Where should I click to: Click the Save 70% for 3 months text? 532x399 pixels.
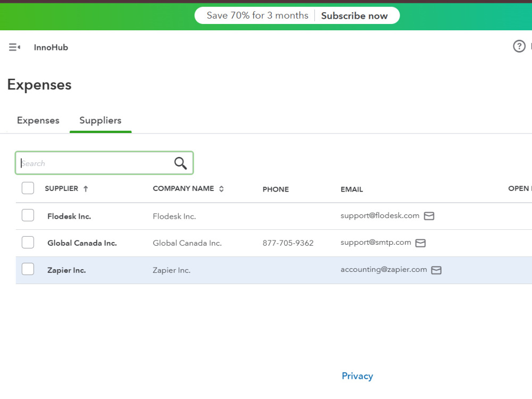tap(257, 15)
